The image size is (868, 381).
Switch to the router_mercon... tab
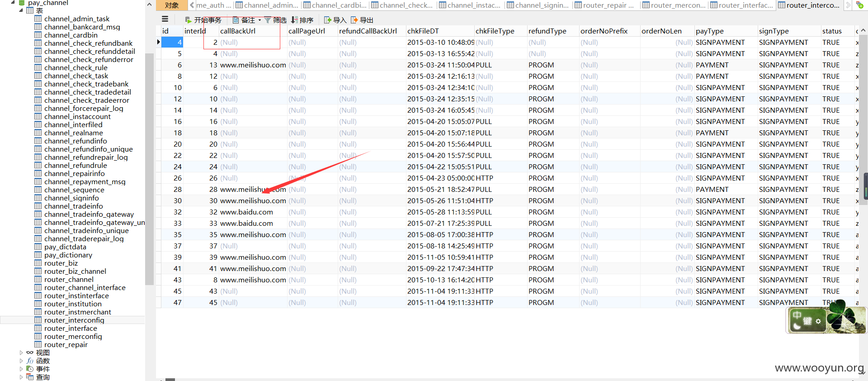click(x=674, y=5)
